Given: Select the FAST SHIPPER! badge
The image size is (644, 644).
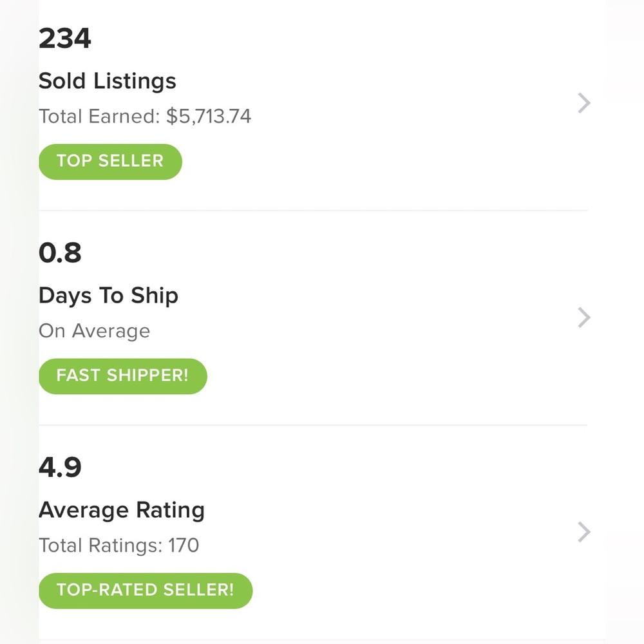Looking at the screenshot, I should (x=122, y=375).
